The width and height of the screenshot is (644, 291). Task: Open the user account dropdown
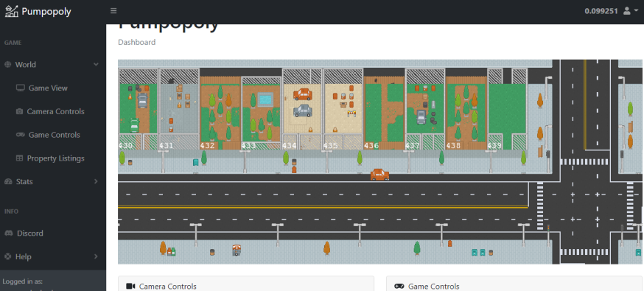(631, 11)
